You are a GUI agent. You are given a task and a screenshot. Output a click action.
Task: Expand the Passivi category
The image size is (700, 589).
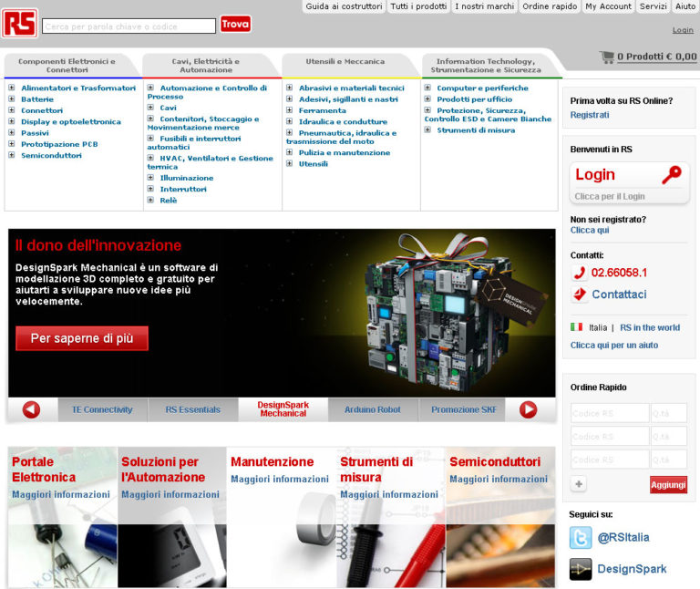coord(12,132)
